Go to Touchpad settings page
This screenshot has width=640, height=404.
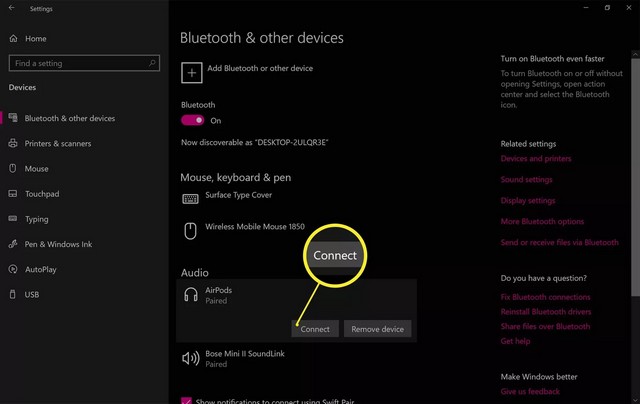click(42, 194)
